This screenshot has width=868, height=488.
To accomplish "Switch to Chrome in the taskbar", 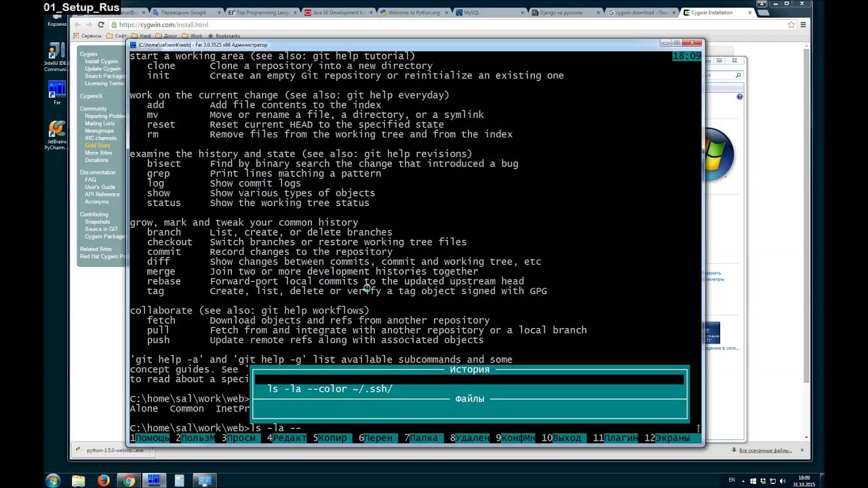I will pos(129,481).
